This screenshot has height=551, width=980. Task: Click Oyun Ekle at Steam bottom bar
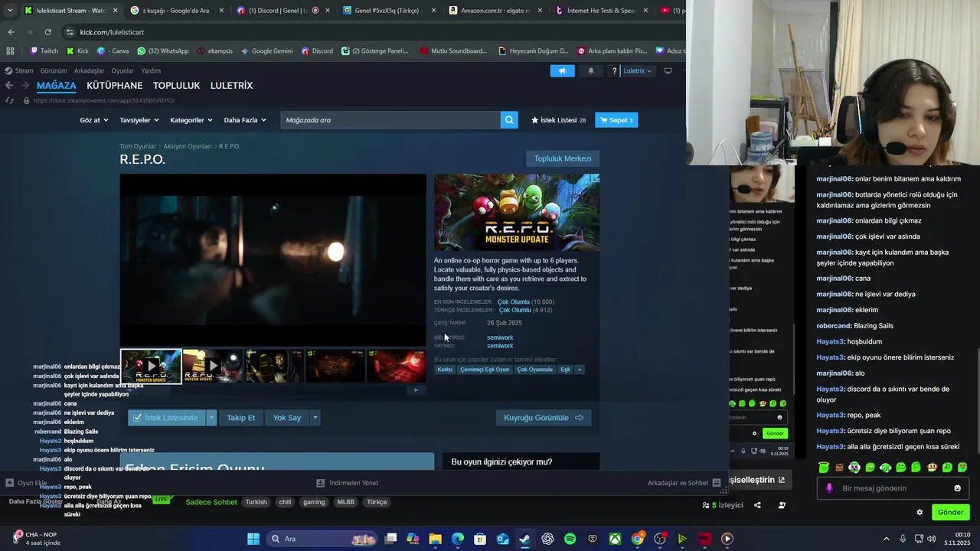click(25, 483)
